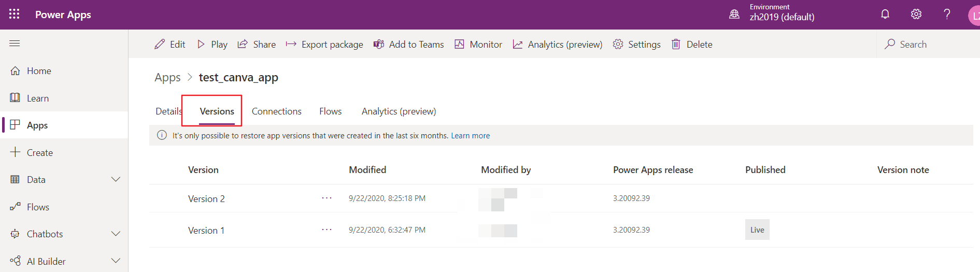Click the test_canva_app breadcrumb title

click(238, 78)
